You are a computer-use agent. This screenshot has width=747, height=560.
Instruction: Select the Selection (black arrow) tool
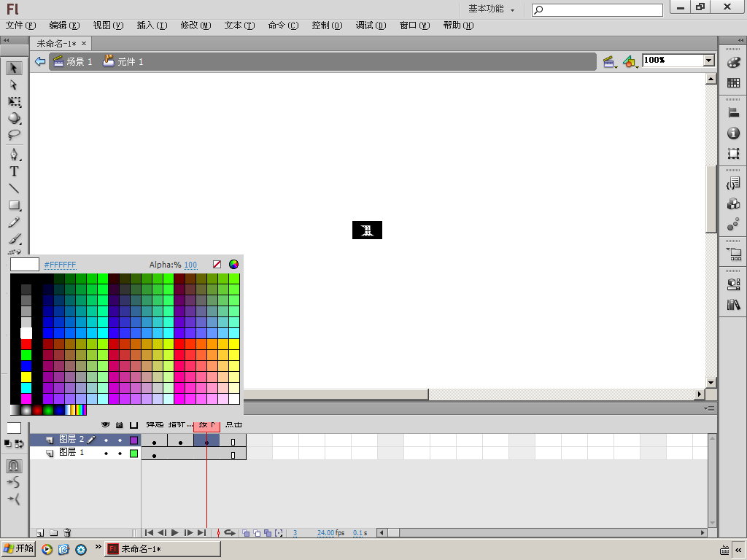coord(14,68)
